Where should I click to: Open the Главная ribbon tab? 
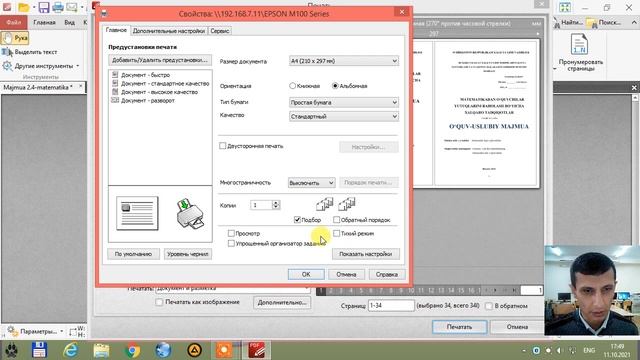click(x=44, y=22)
